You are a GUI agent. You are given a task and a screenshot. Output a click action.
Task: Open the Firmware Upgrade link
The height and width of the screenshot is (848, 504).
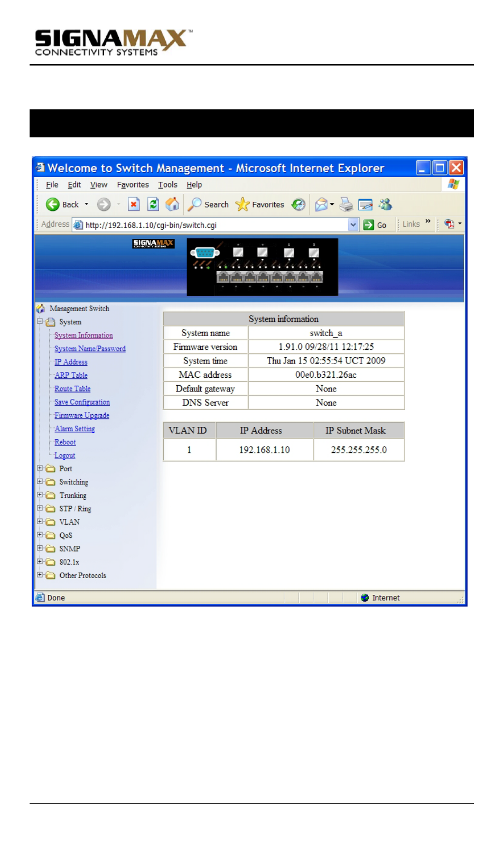(82, 415)
